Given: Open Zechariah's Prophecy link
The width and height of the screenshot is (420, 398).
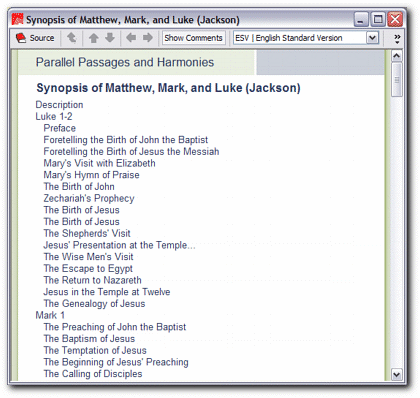Looking at the screenshot, I should coord(89,198).
